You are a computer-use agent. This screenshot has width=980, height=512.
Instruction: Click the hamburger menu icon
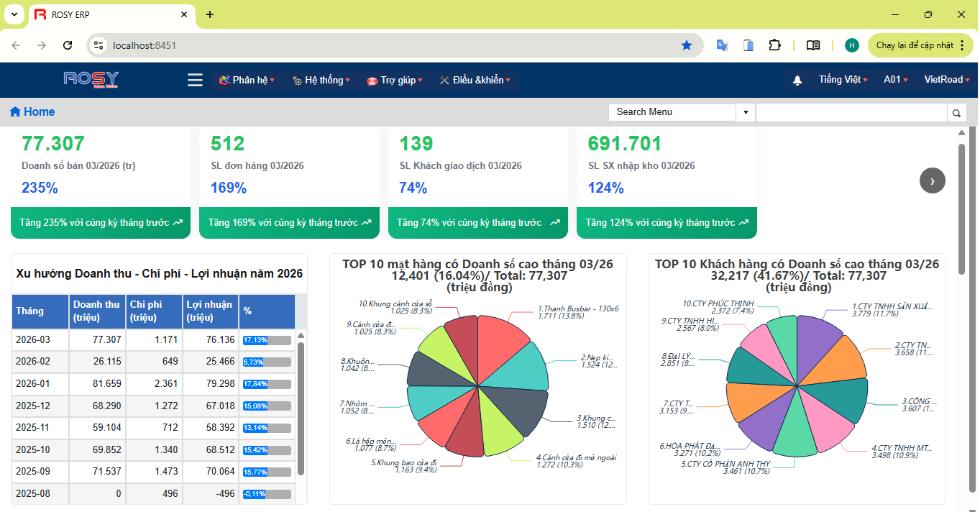[x=195, y=80]
